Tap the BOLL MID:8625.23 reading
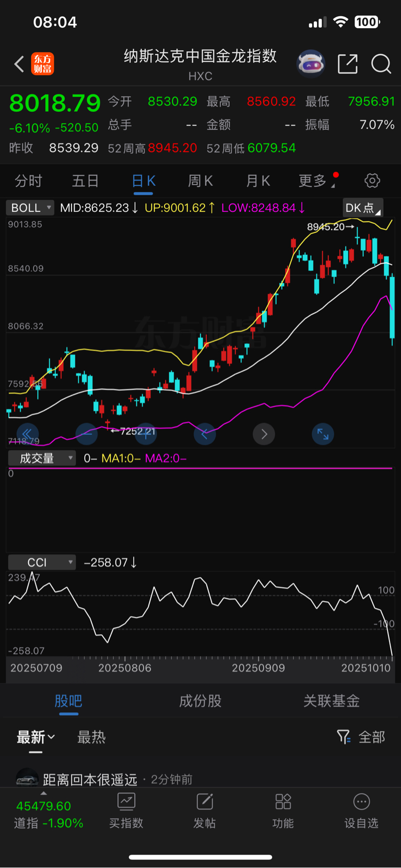The width and height of the screenshot is (401, 868). coord(99,208)
